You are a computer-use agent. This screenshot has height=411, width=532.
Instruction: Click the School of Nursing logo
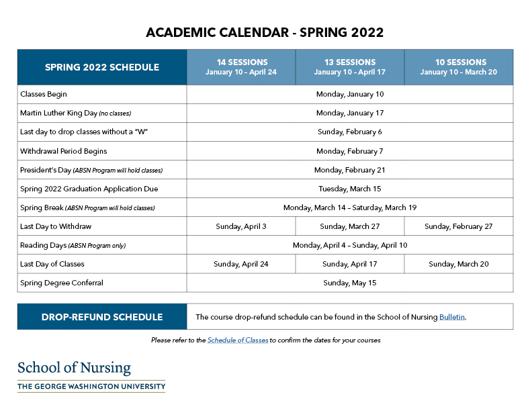tap(75, 368)
